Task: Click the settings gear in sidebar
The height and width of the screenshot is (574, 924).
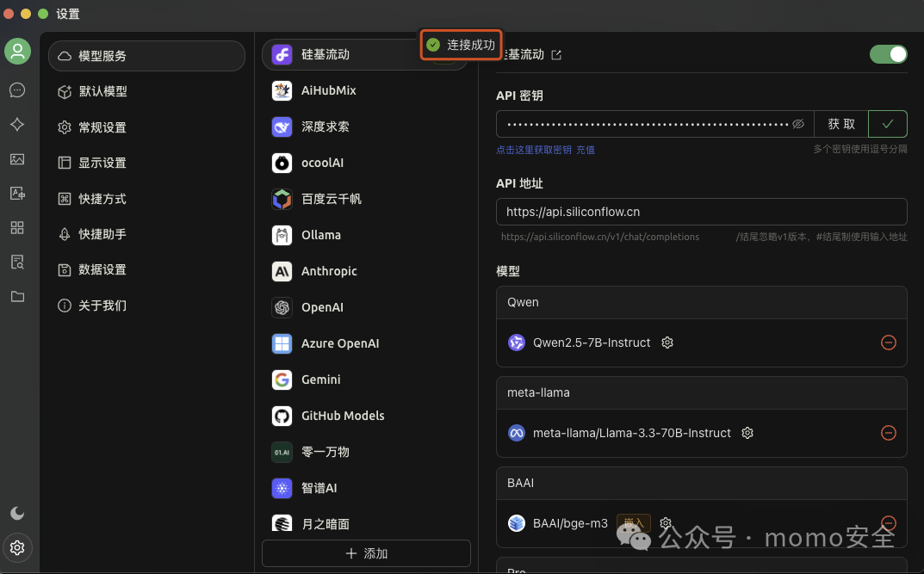Action: click(17, 547)
